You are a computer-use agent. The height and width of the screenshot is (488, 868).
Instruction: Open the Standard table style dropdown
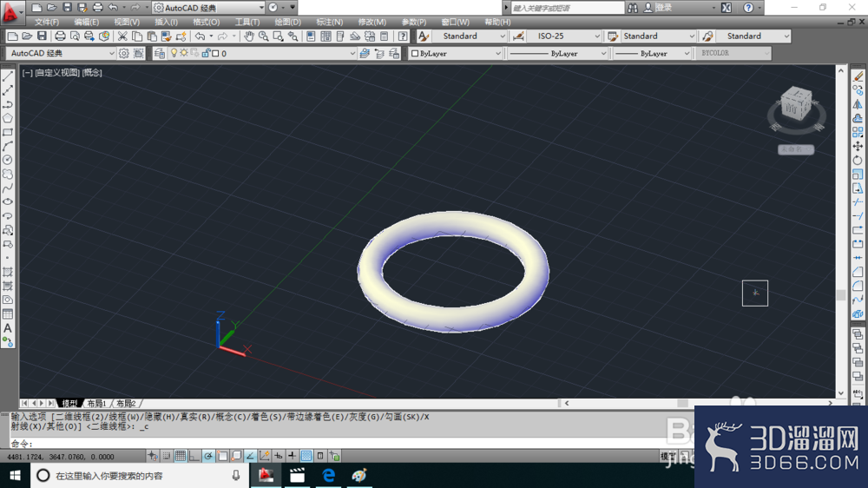coord(658,36)
